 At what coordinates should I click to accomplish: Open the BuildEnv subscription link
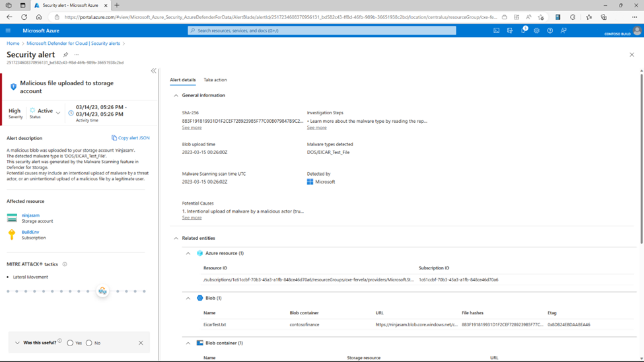pos(30,232)
